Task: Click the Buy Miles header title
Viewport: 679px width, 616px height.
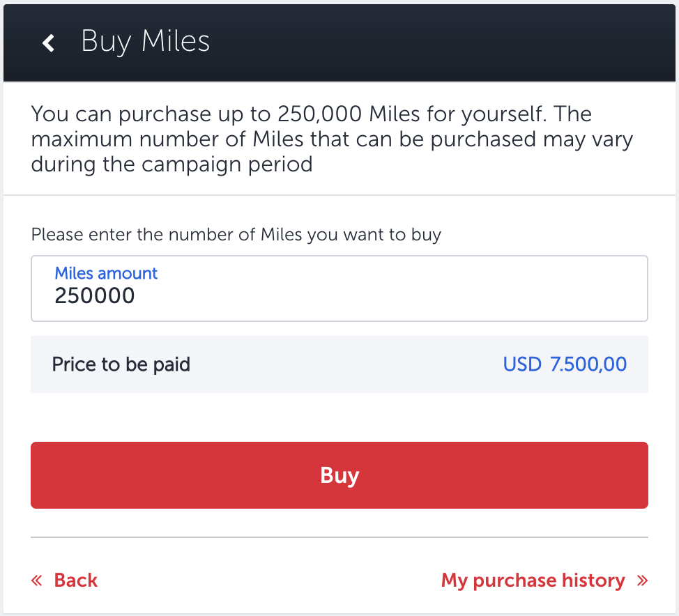Action: coord(145,41)
